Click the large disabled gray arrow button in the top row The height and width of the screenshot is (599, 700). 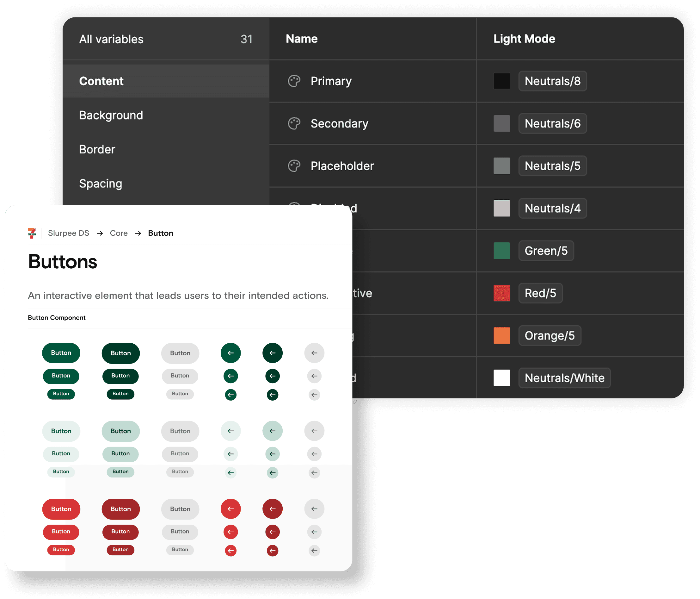pyautogui.click(x=314, y=353)
